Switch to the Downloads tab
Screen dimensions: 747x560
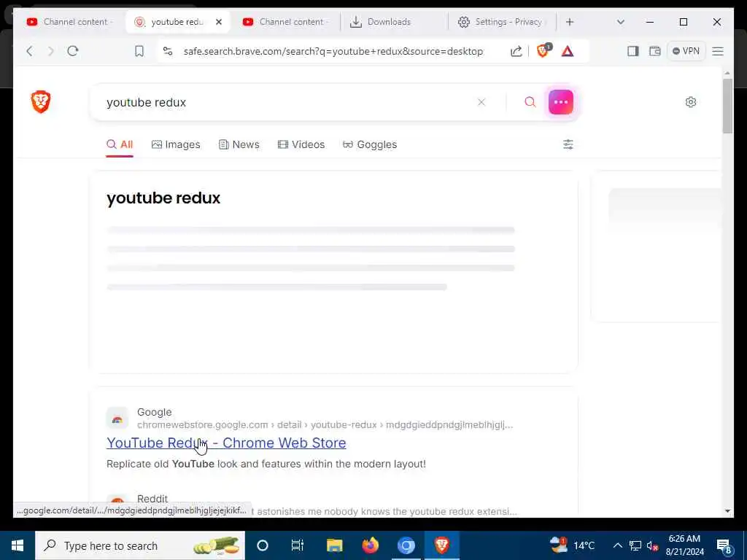click(x=393, y=22)
